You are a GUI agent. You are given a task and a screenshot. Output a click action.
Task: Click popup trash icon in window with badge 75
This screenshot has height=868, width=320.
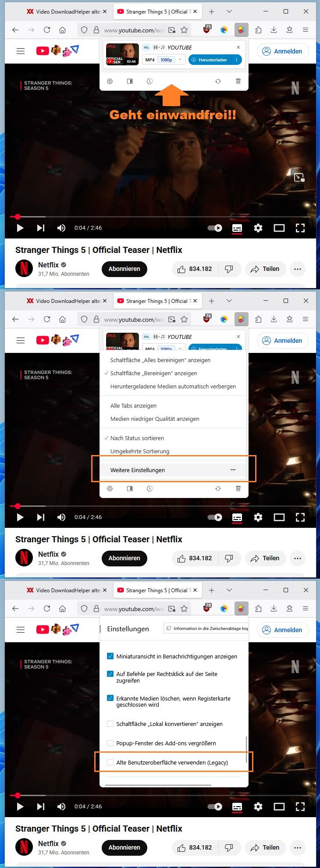click(238, 82)
